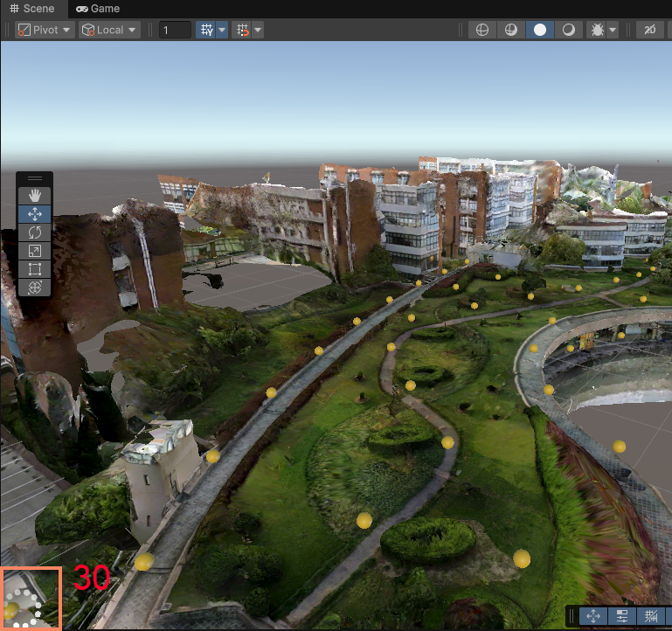This screenshot has width=672, height=631.
Task: Expand the grid snapping options arrow
Action: pyautogui.click(x=222, y=30)
